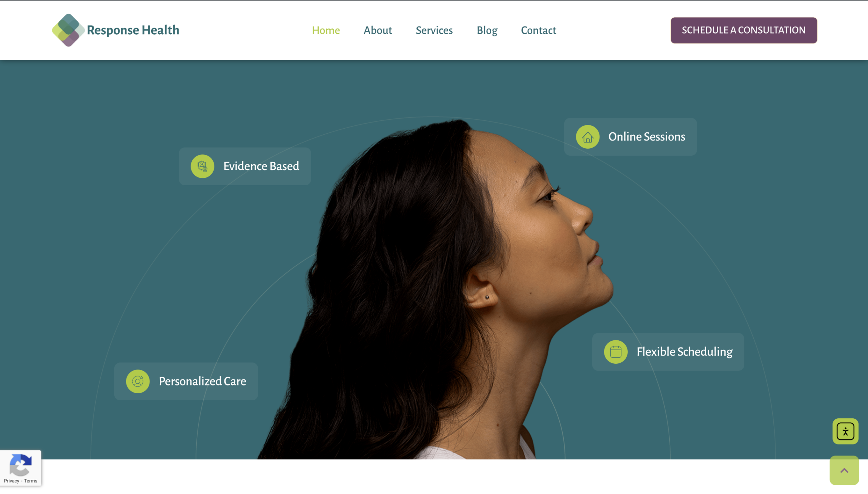
Task: Click the Online Sessions house icon
Action: pyautogui.click(x=588, y=137)
